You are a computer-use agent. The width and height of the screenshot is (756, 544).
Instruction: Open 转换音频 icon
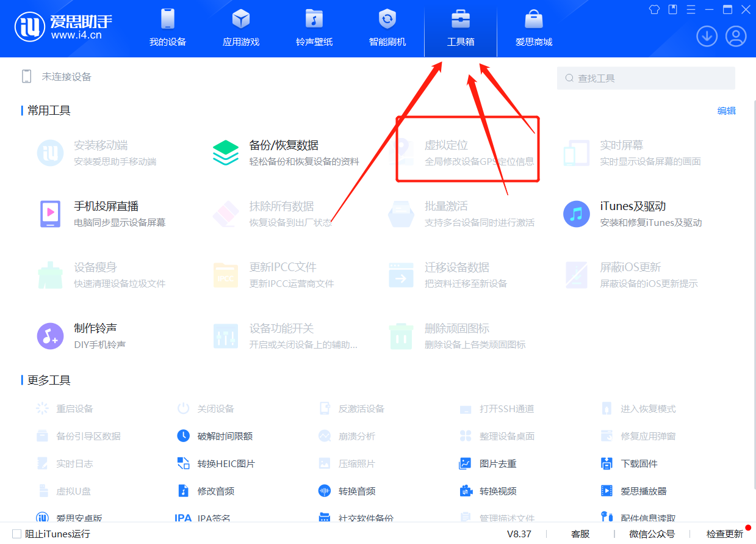coord(325,491)
